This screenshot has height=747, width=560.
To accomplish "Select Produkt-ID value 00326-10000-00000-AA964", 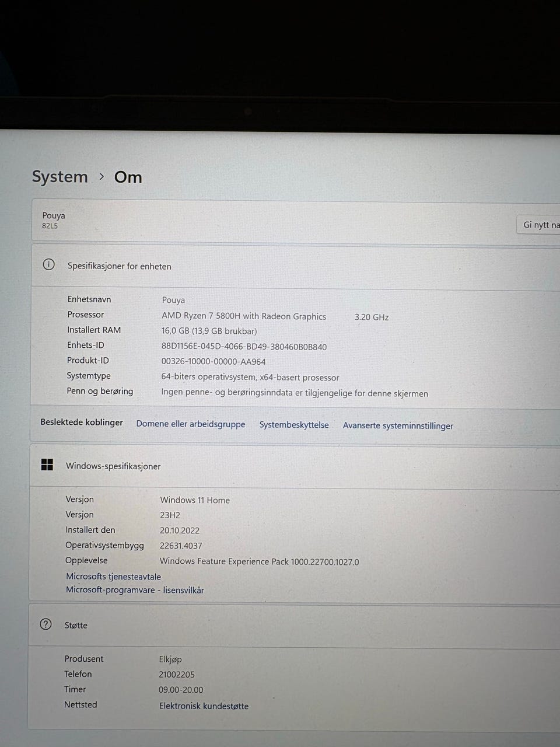I will click(x=213, y=362).
